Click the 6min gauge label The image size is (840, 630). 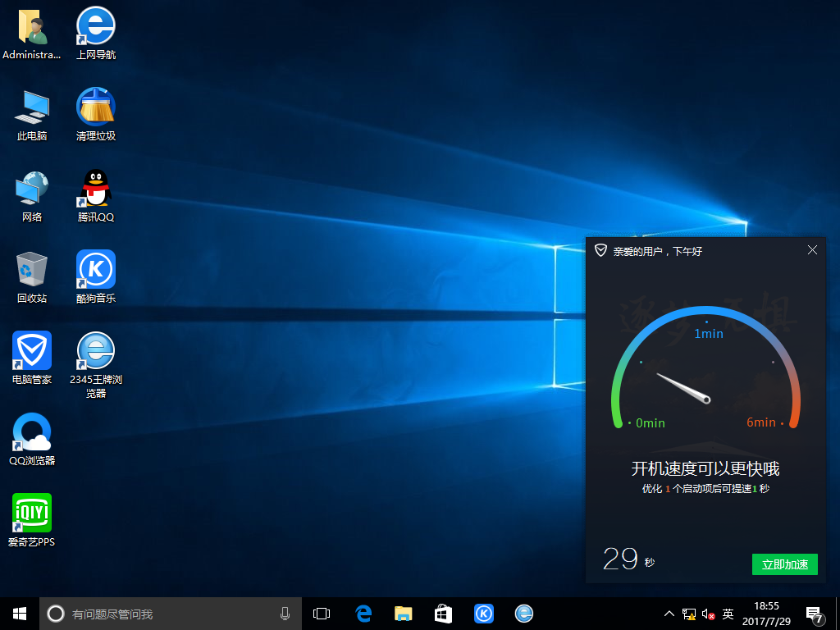(761, 422)
